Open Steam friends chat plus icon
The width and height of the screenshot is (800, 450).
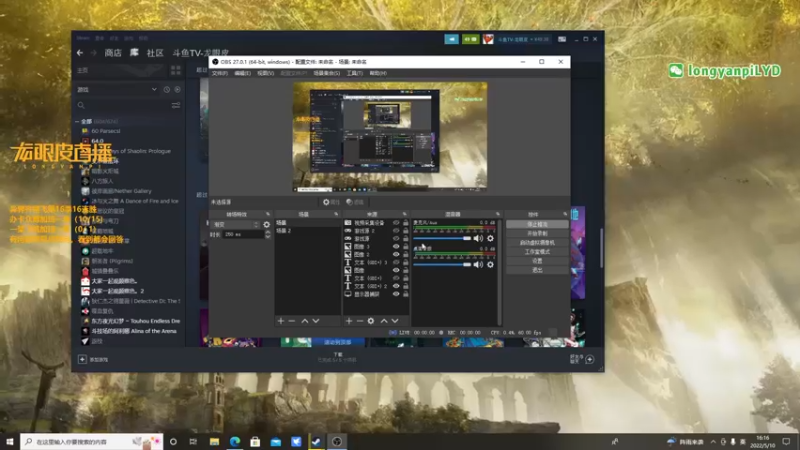590,359
